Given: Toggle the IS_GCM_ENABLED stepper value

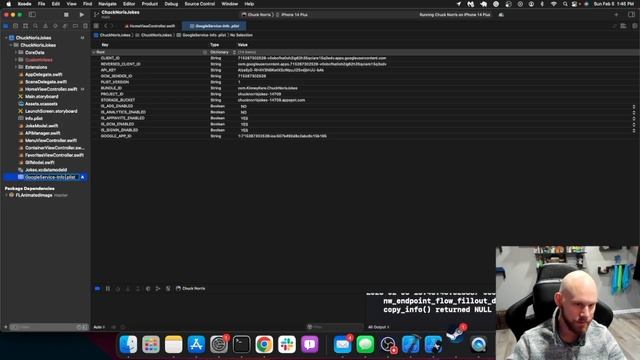Looking at the screenshot, I should (634, 124).
